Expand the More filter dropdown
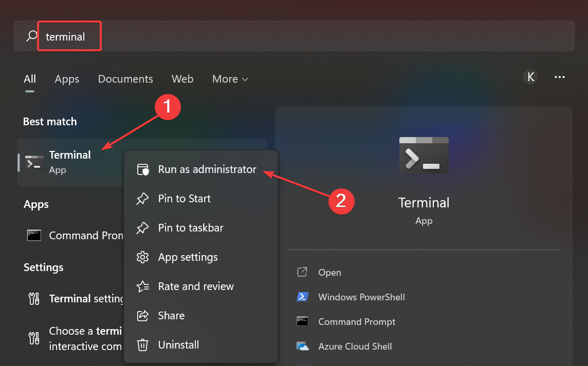588x366 pixels. 230,79
